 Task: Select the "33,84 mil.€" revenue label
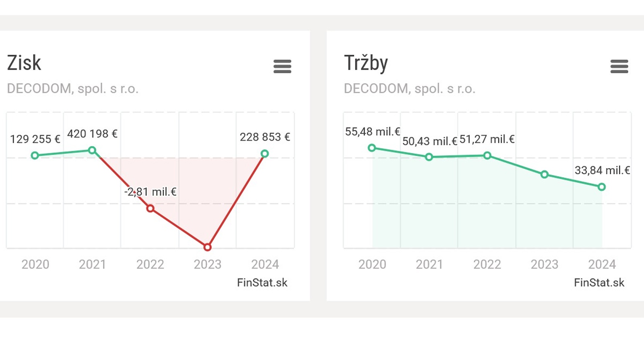602,170
